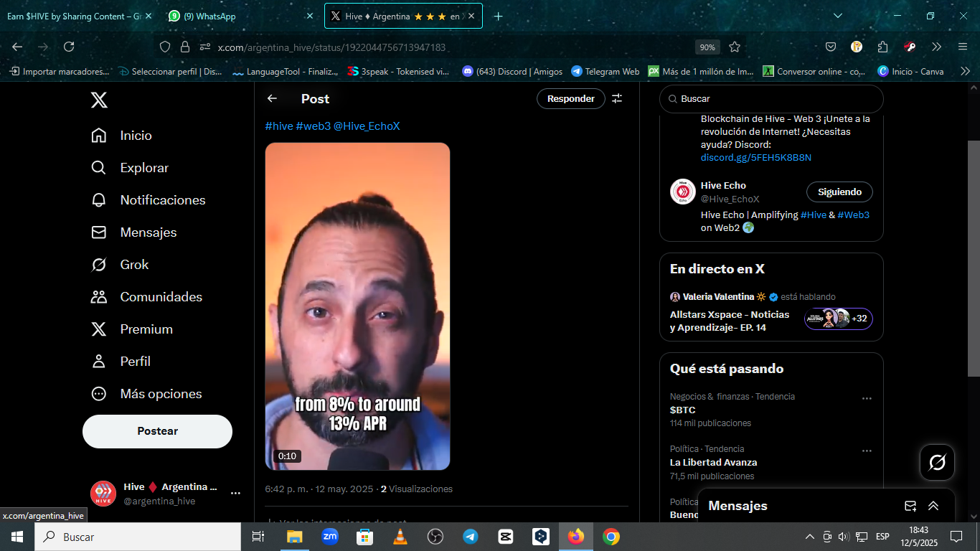980x551 pixels.
Task: Open Inicio from the sidebar
Action: (x=122, y=136)
